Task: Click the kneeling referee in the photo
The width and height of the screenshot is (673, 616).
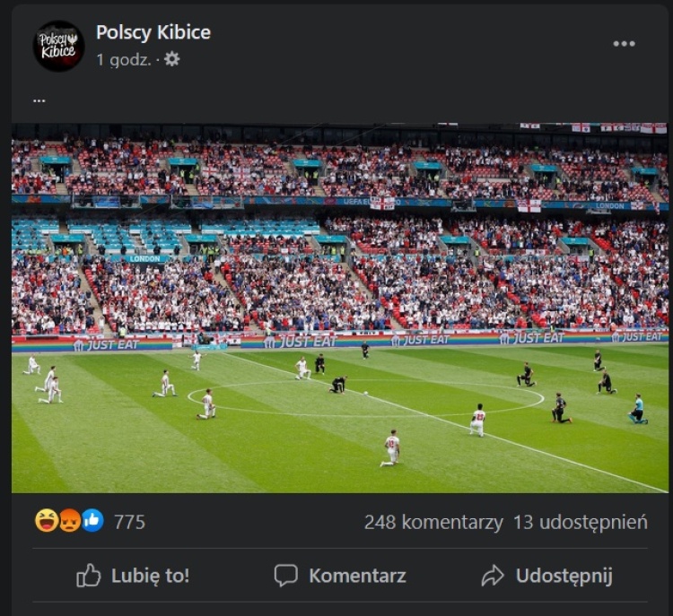Action: point(638,409)
